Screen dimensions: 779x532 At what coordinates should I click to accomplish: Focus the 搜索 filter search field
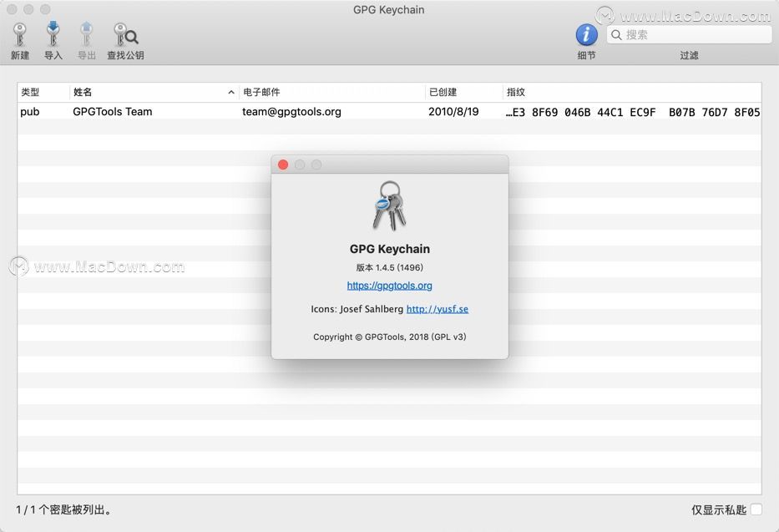(689, 35)
